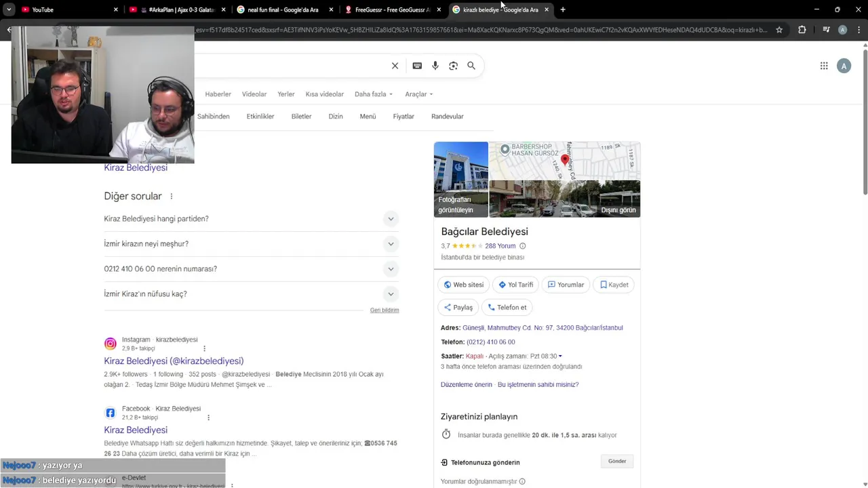Open the Kiraz Belediyesi Facebook result link
868x488 pixels.
(136, 430)
